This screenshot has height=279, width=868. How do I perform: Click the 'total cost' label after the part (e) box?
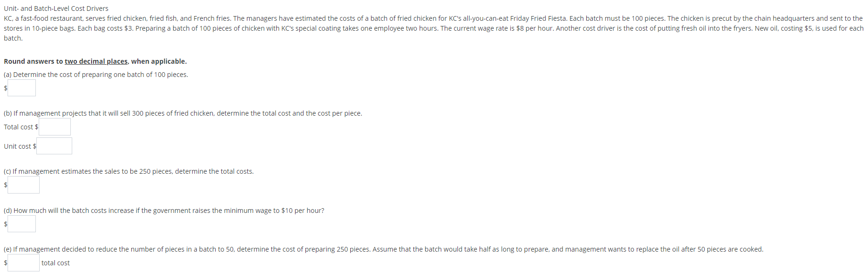(x=55, y=263)
